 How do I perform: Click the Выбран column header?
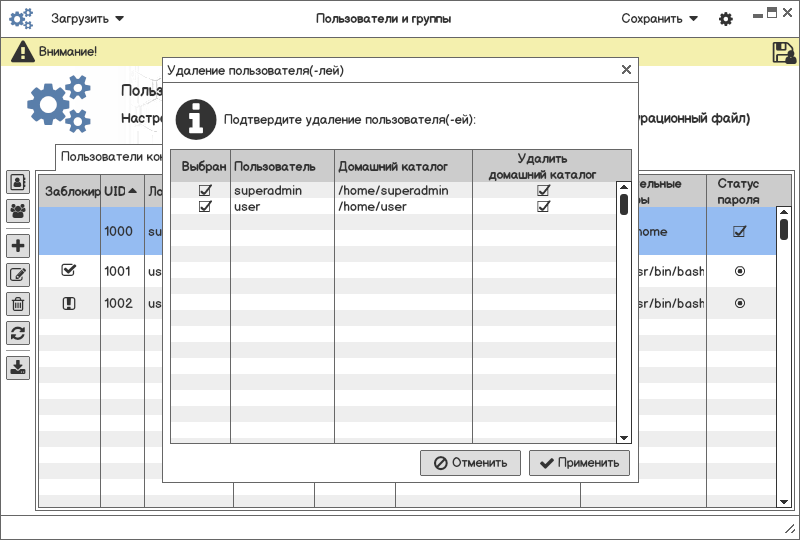click(x=203, y=166)
